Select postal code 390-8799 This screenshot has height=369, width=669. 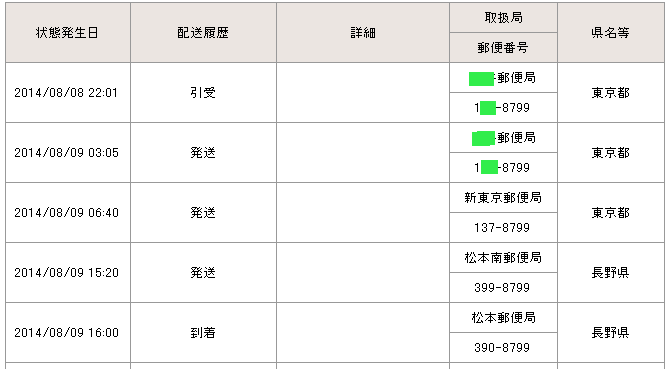[x=502, y=347]
